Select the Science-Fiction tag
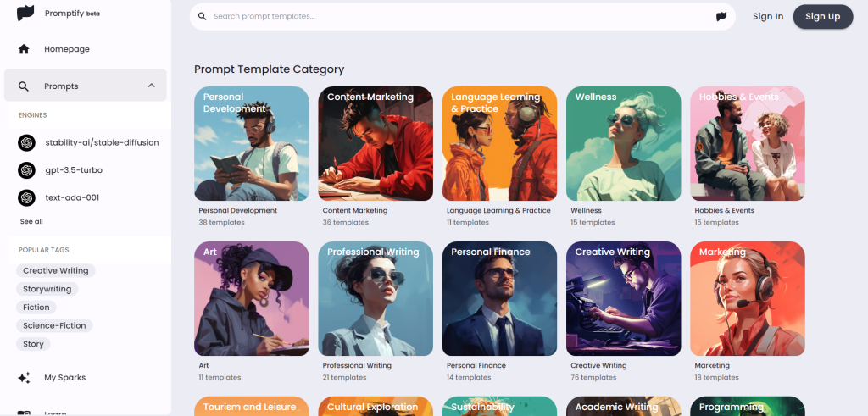Screen dimensions: 868x416 54,325
